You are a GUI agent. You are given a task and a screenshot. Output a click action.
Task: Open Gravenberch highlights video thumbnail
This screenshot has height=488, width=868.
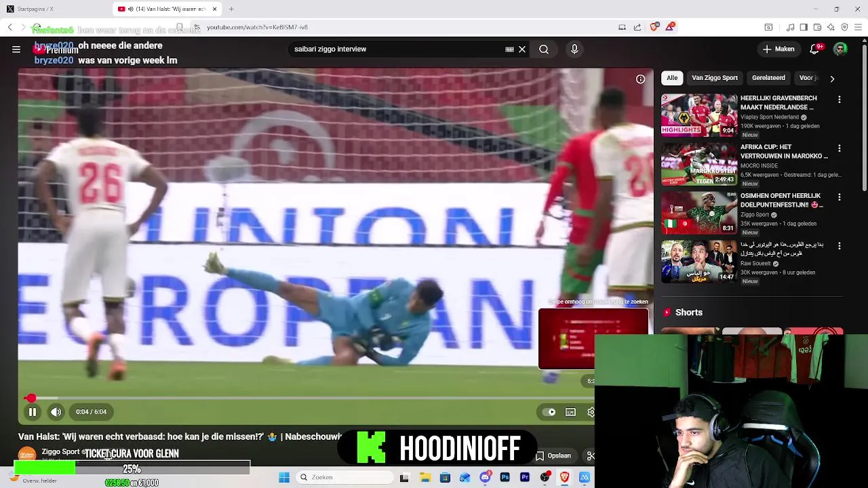699,115
